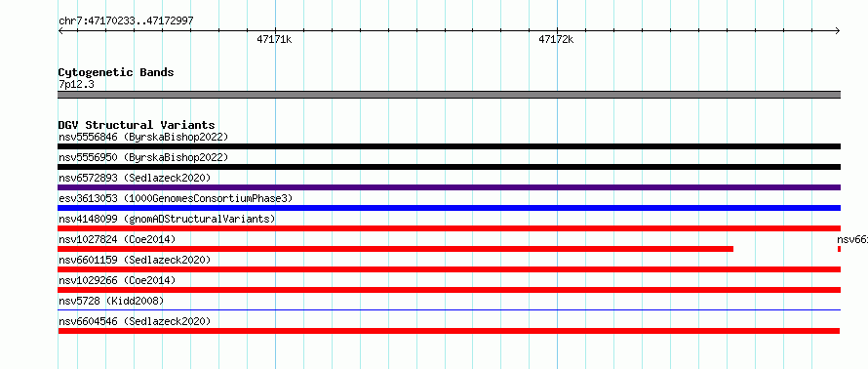Click the left arrow end of ruler
Viewport: 868px width, 369px height.
60,31
